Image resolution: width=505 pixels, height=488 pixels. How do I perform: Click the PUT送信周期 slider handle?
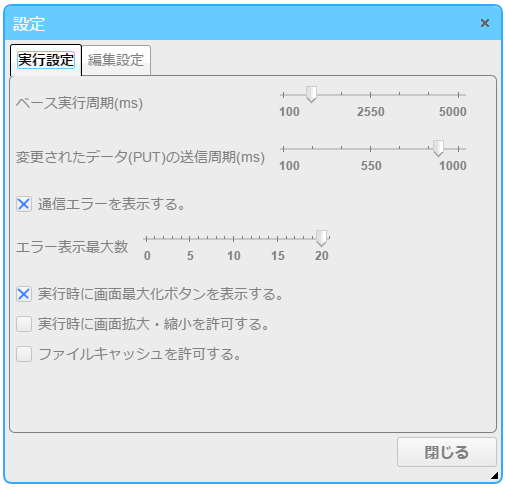pos(438,148)
